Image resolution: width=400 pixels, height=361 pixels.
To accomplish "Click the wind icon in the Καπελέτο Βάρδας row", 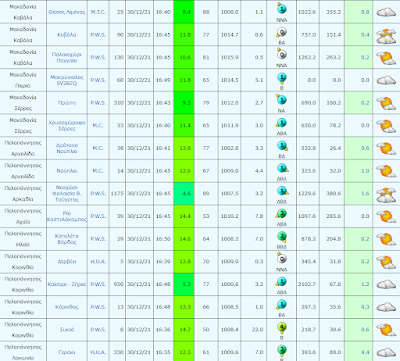I will 282,237.
